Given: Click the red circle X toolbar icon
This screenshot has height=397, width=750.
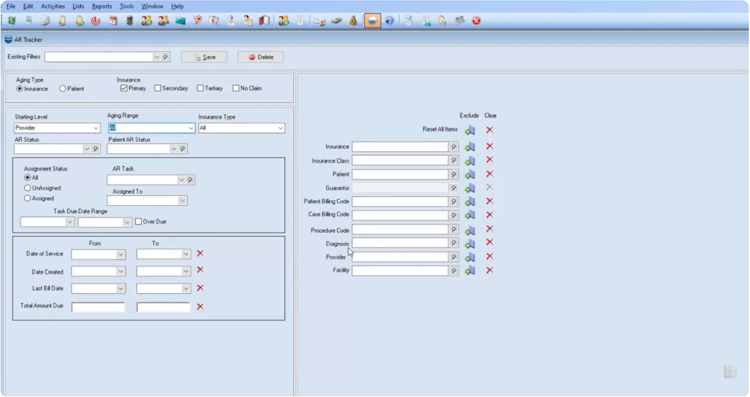Looking at the screenshot, I should (476, 21).
